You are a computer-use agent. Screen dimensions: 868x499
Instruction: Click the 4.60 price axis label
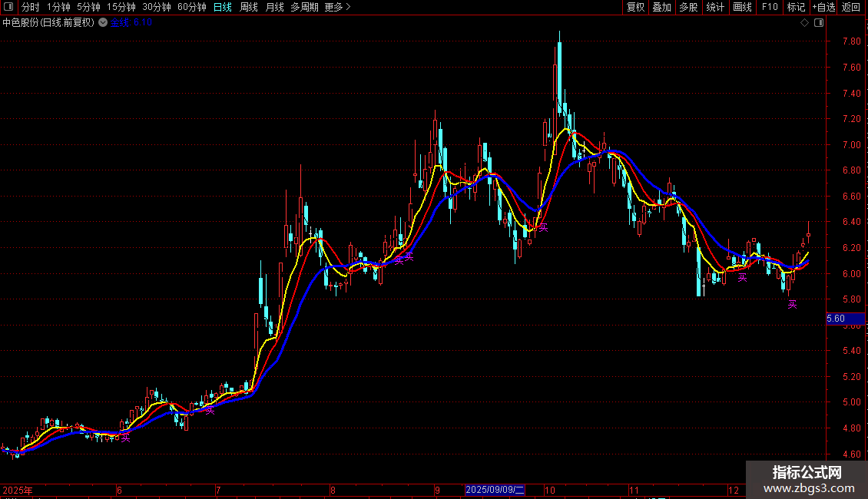click(x=851, y=454)
